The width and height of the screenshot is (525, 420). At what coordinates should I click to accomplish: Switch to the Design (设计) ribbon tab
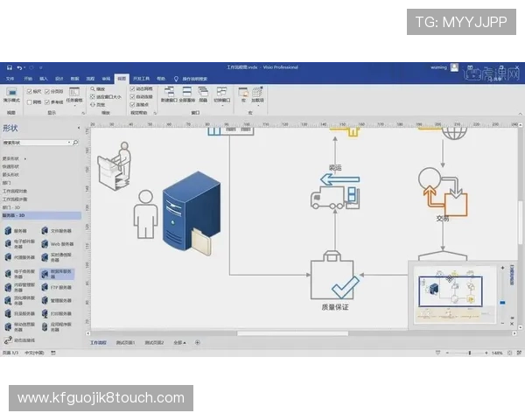point(59,79)
